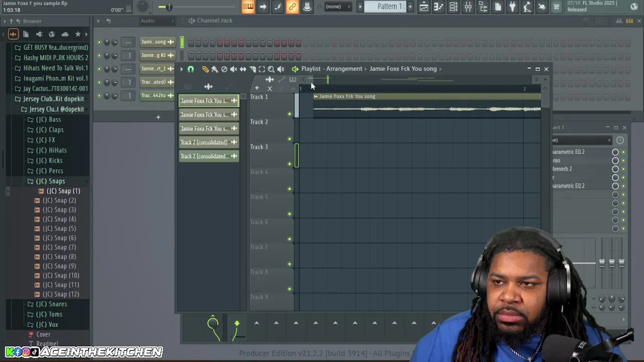Select the Playback speaker tool in Playlist
Screen dimensions: 644x362
[x=281, y=69]
